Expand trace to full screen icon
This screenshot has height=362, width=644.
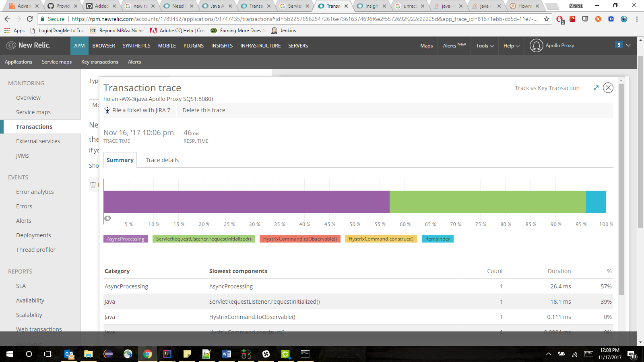pos(596,88)
